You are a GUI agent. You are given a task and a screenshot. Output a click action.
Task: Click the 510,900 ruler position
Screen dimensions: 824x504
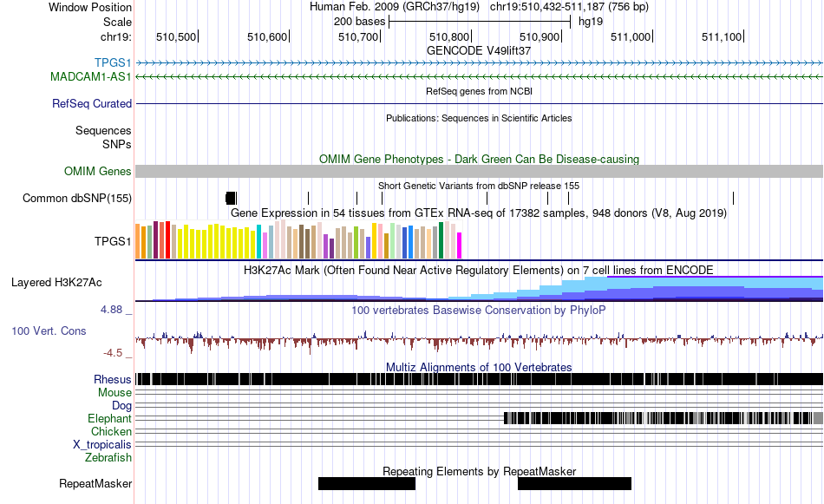540,36
